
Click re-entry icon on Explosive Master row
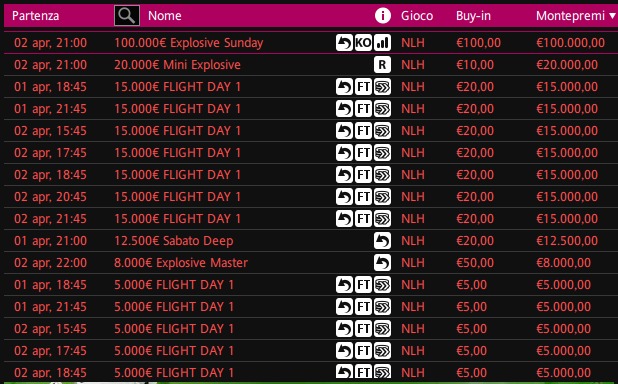382,263
